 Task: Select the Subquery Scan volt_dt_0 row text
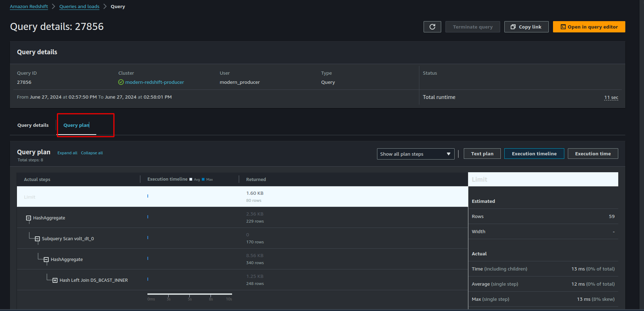(x=68, y=238)
